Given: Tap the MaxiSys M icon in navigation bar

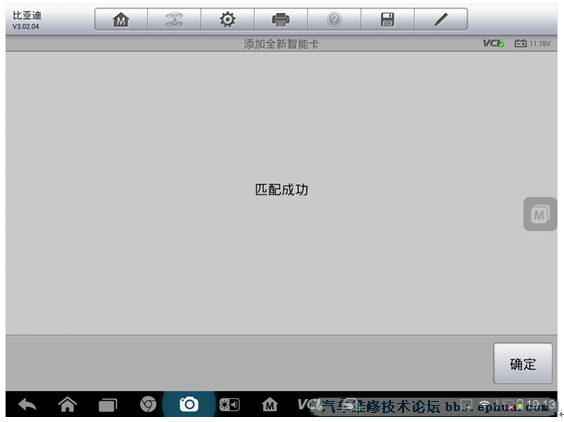Looking at the screenshot, I should click(270, 404).
